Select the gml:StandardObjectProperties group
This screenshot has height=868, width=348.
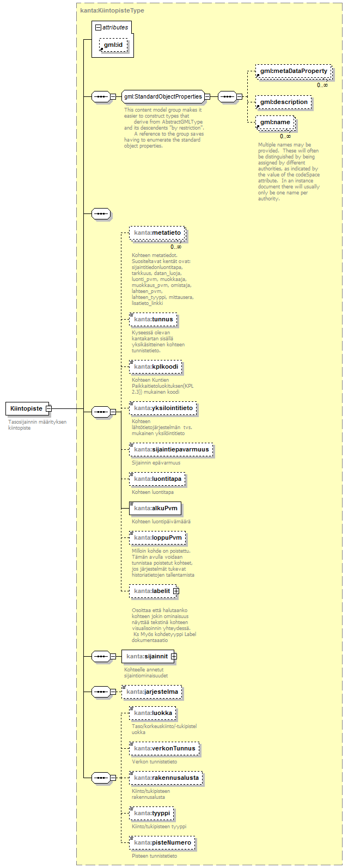point(163,97)
